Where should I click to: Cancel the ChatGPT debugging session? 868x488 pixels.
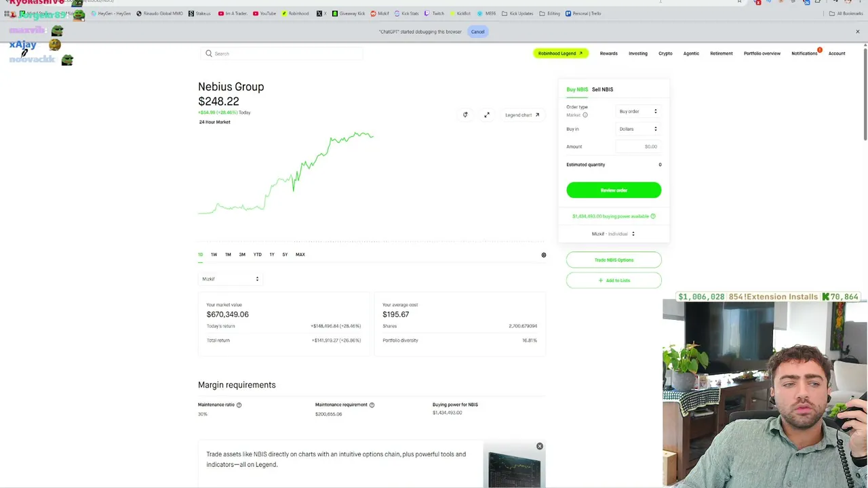tap(477, 32)
